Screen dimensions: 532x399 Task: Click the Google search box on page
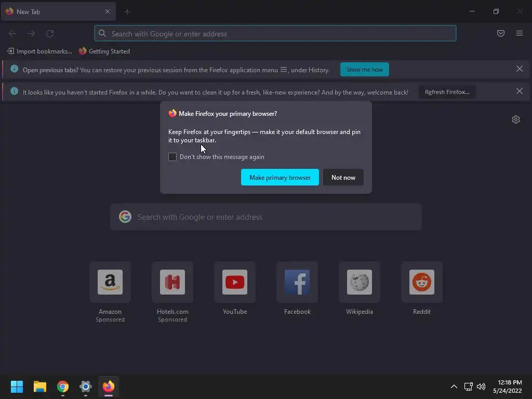point(266,217)
